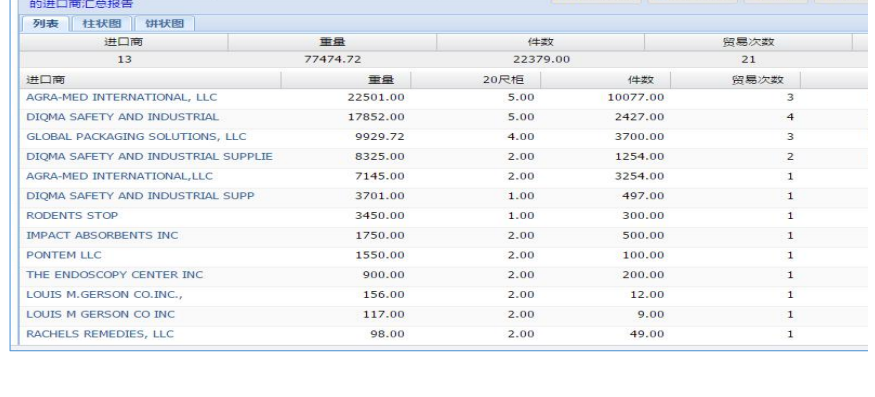Select piece count 1254.00

click(x=640, y=156)
